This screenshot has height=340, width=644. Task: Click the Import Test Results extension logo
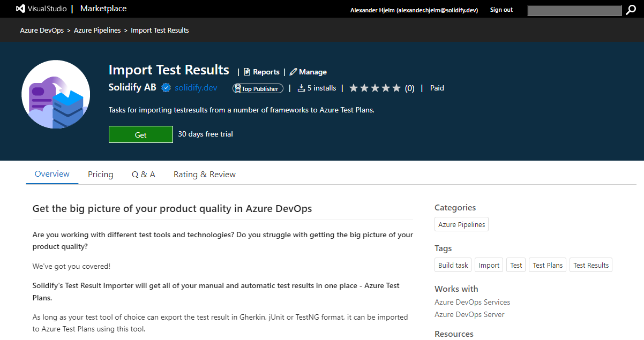(x=56, y=94)
